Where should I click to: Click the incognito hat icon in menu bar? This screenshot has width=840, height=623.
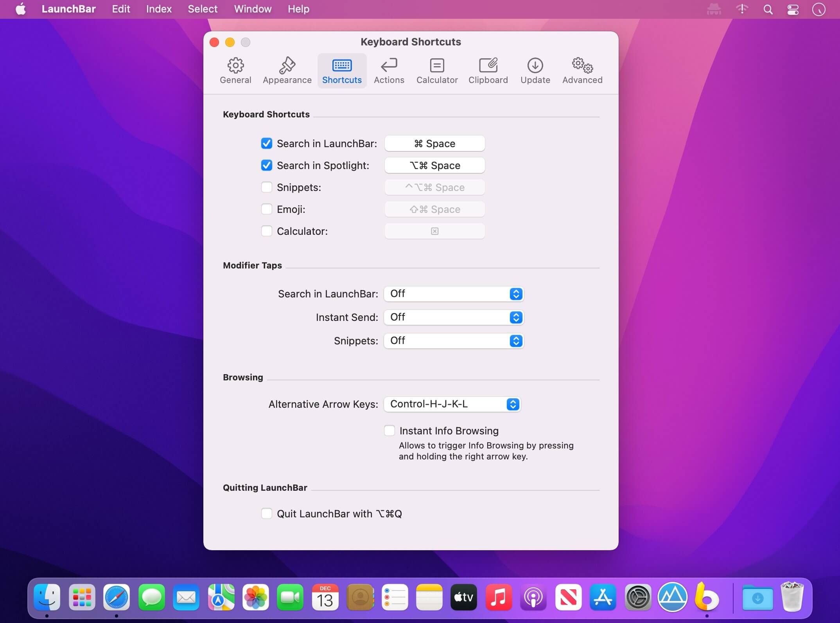(x=714, y=9)
